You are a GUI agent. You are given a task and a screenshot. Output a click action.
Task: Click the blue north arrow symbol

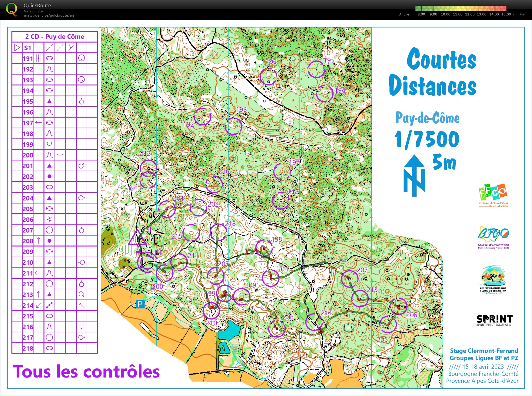[x=414, y=175]
